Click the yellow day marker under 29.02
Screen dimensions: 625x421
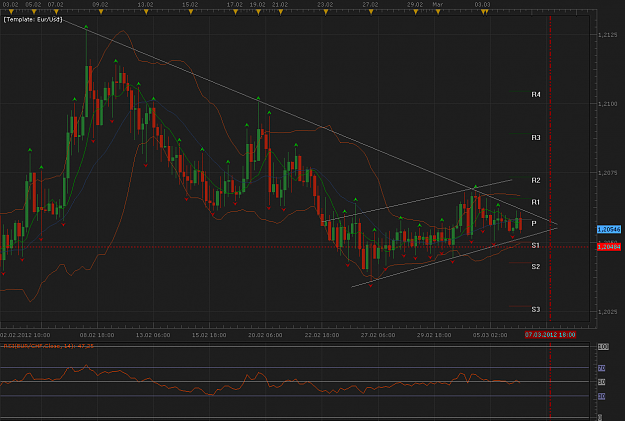pos(415,12)
